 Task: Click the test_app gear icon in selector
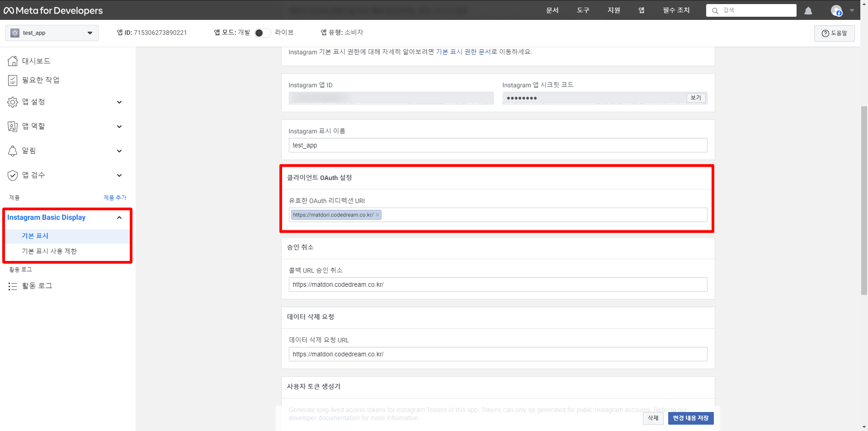[15, 33]
